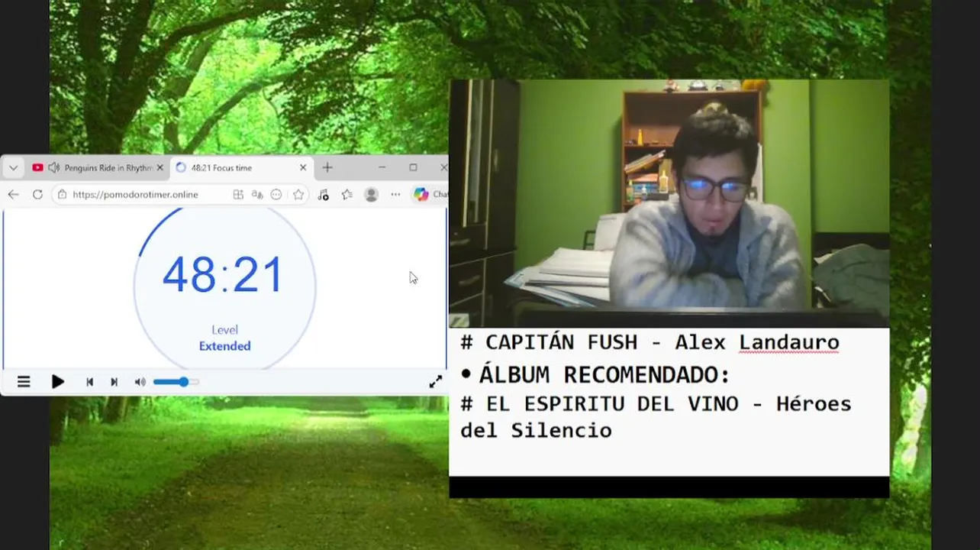Viewport: 980px width, 550px height.
Task: Click the 48:21 timer countdown
Action: click(x=223, y=276)
